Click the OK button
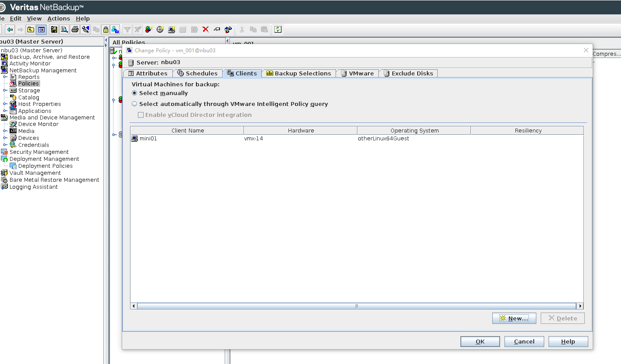 click(x=480, y=342)
